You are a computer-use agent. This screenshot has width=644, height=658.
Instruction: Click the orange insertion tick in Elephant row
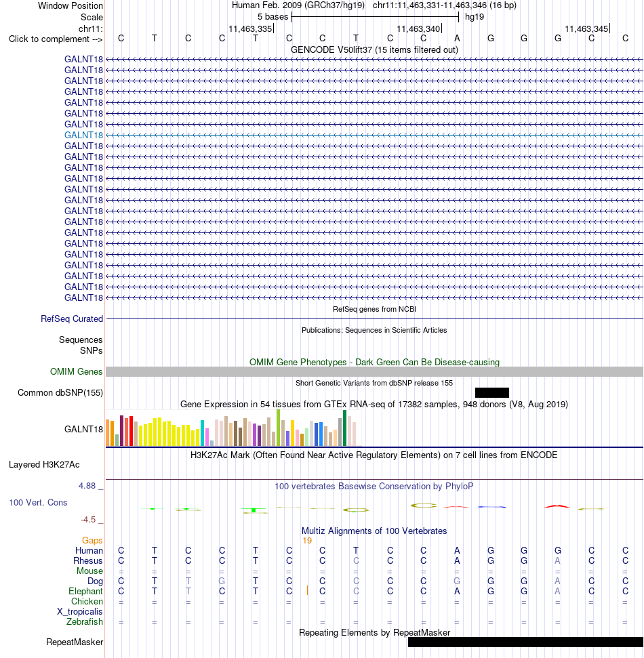pos(307,591)
